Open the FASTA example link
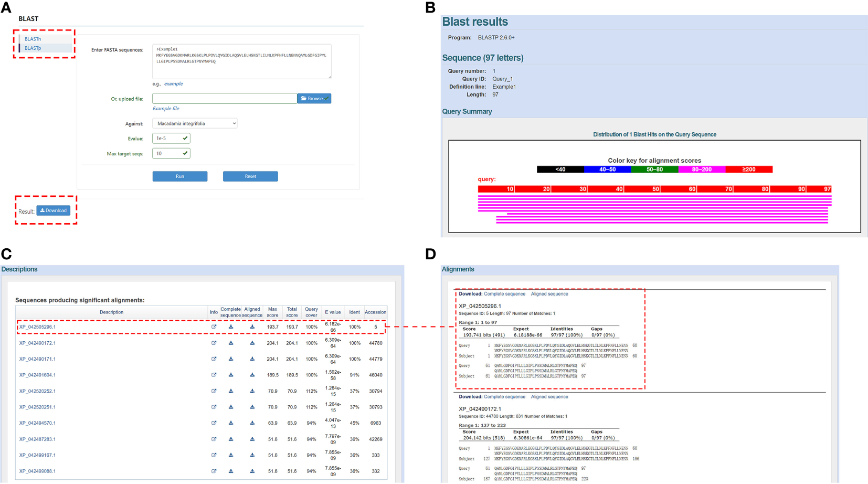This screenshot has width=868, height=484. tap(175, 83)
